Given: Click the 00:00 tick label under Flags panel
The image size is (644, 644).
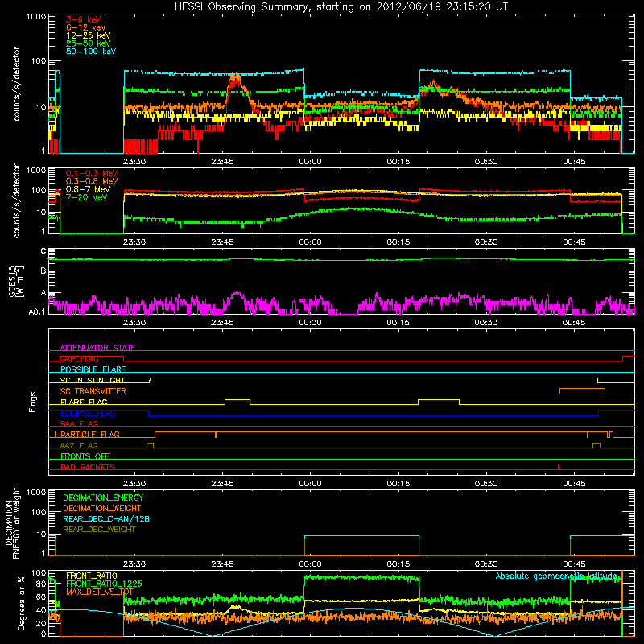Looking at the screenshot, I should (310, 484).
